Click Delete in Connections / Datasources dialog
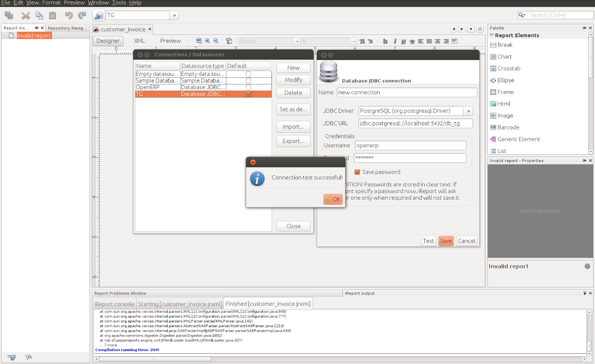 293,93
